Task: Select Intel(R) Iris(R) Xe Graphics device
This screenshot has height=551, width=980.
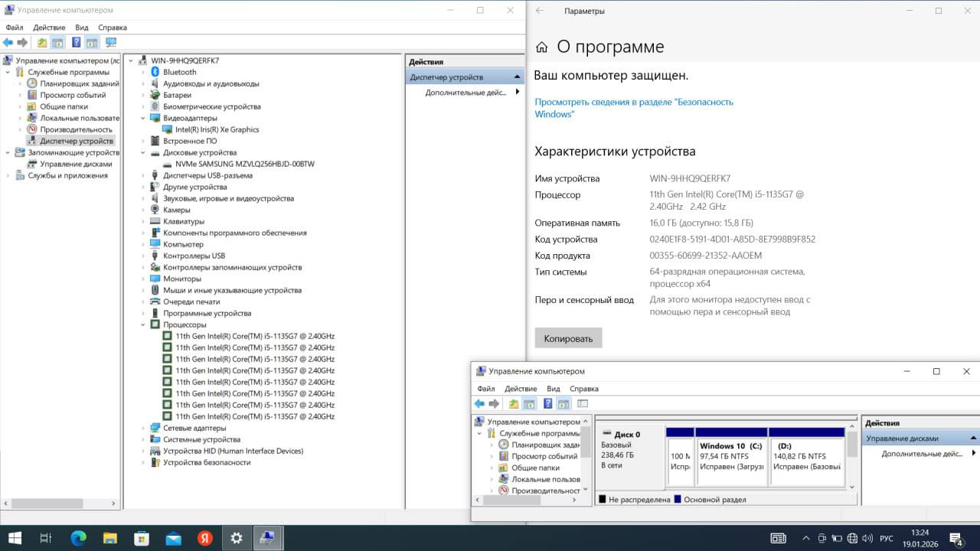Action: click(x=217, y=129)
